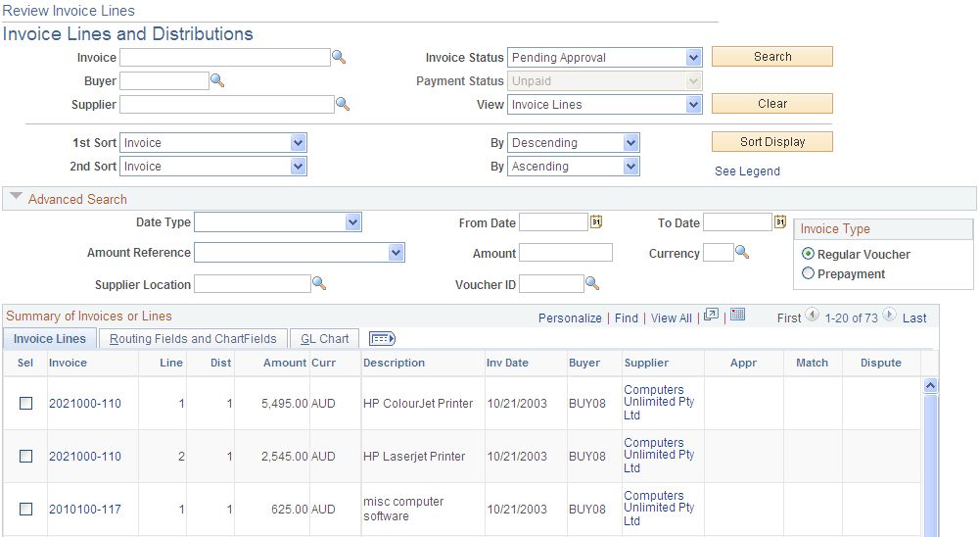This screenshot has height=537, width=980.
Task: Click the grid scrollbar up arrow
Action: click(931, 385)
